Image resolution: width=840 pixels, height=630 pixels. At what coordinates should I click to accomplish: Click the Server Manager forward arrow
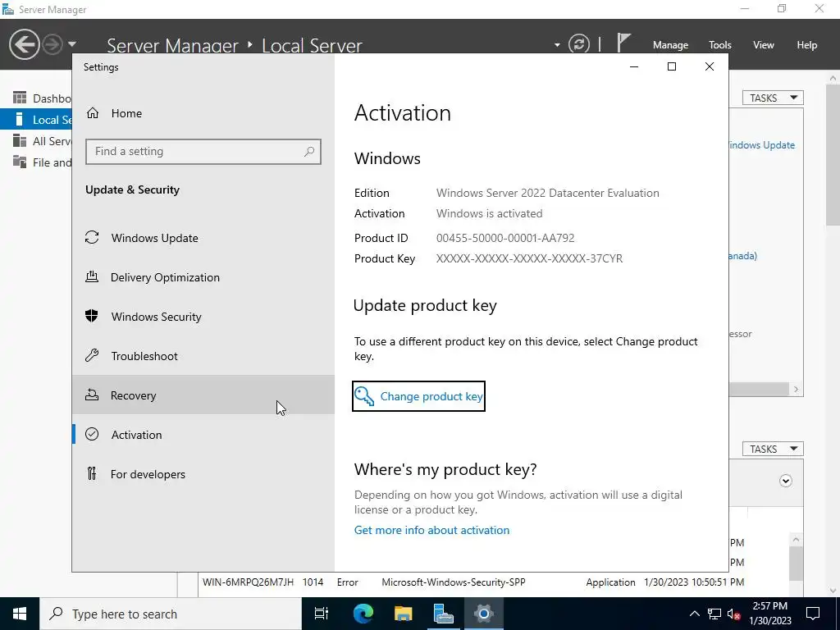tap(52, 44)
